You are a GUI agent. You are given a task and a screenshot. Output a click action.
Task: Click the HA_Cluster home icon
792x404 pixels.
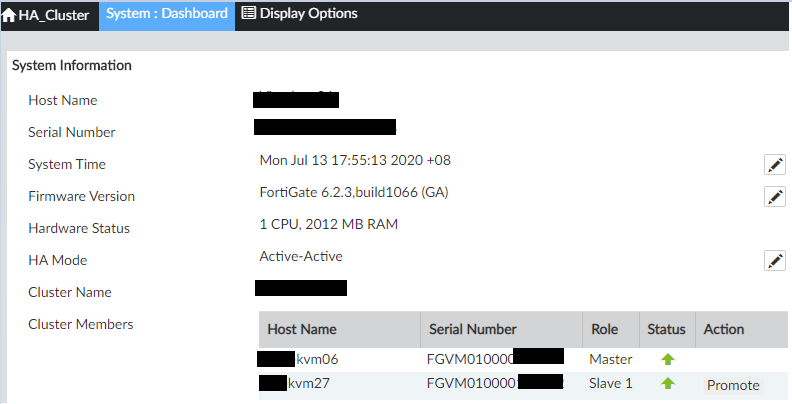tap(9, 14)
